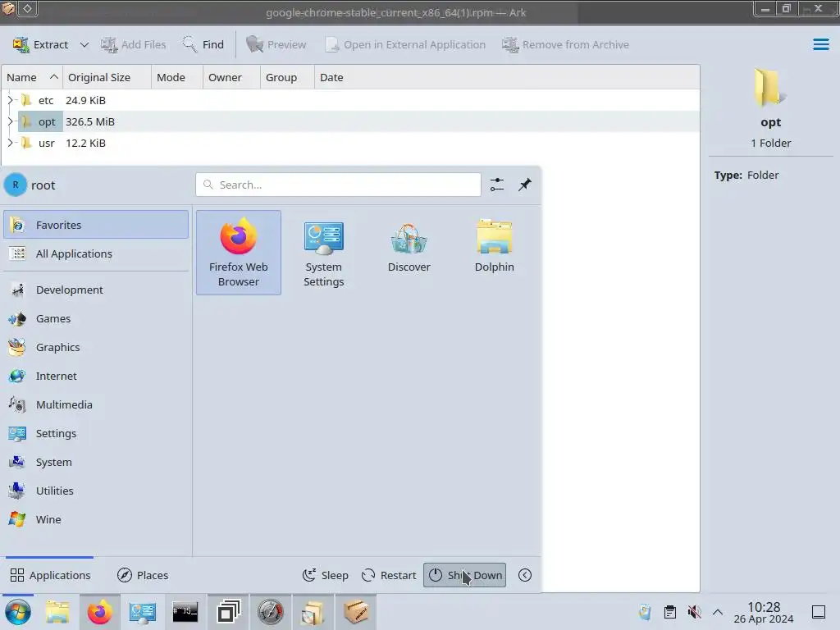This screenshot has height=630, width=840.
Task: Click the Shut Down button
Action: click(x=464, y=575)
